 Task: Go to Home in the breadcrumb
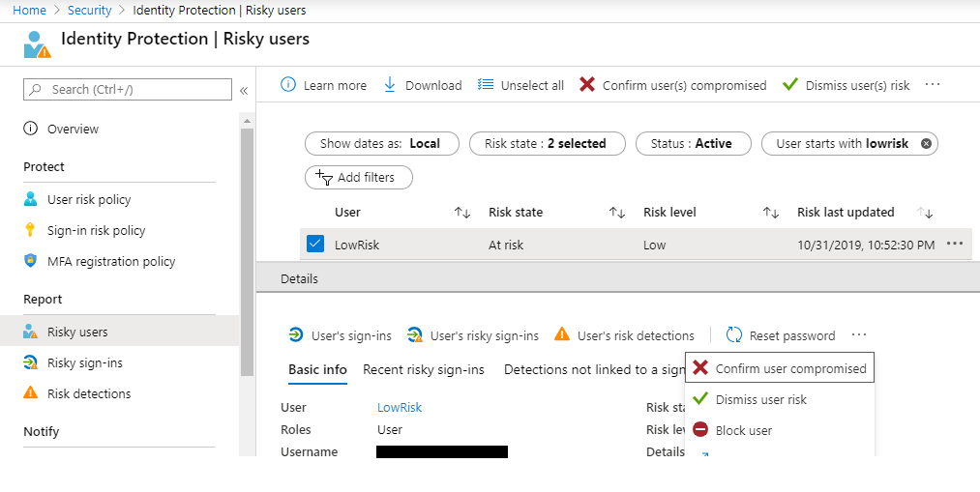click(x=29, y=11)
